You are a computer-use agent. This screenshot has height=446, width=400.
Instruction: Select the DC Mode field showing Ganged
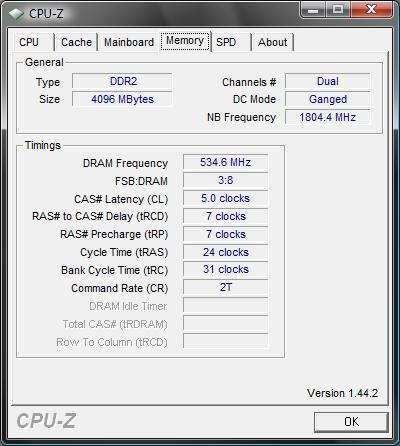point(328,99)
